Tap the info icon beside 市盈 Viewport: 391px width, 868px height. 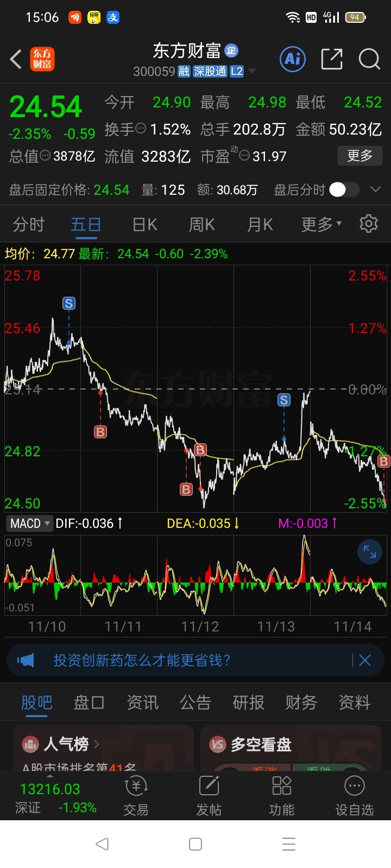point(244,156)
